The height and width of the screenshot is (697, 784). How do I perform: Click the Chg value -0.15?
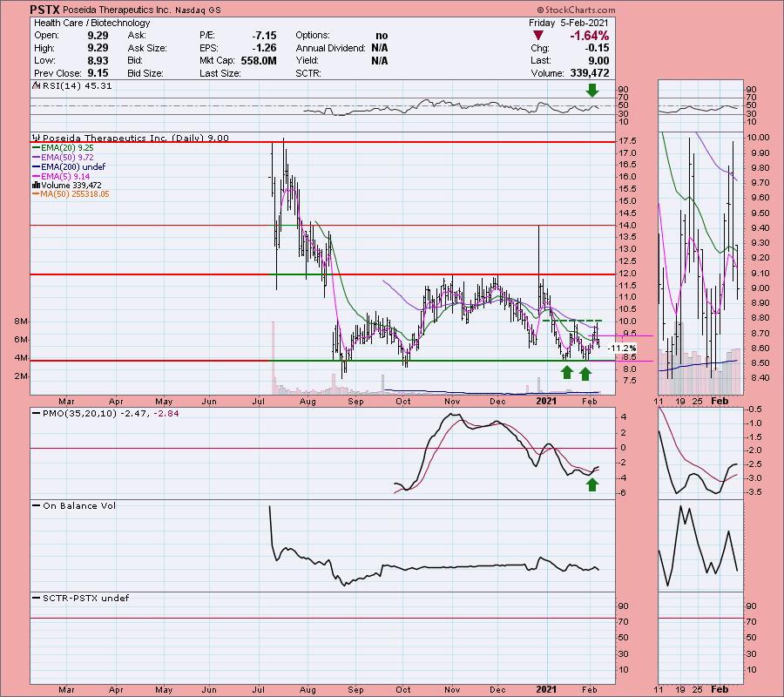pos(597,48)
